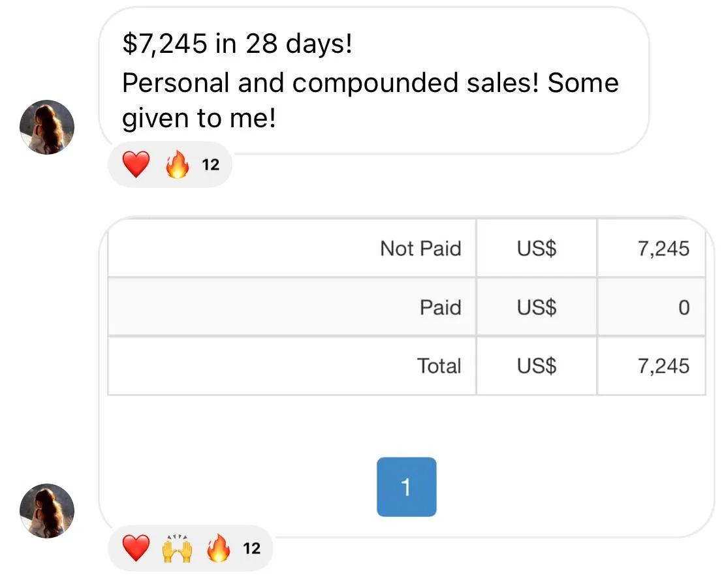Click the 7,245 amount in Not Paid row

pyautogui.click(x=663, y=249)
